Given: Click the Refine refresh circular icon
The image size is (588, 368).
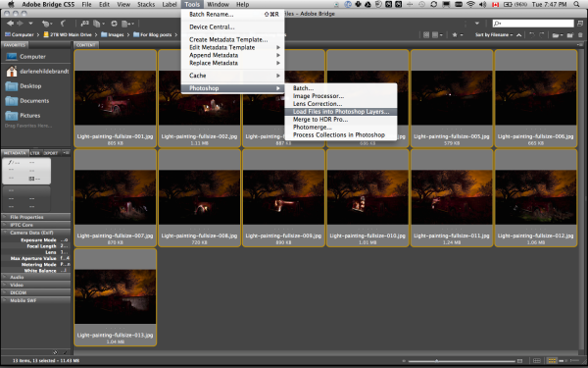Looking at the screenshot, I should point(114,24).
